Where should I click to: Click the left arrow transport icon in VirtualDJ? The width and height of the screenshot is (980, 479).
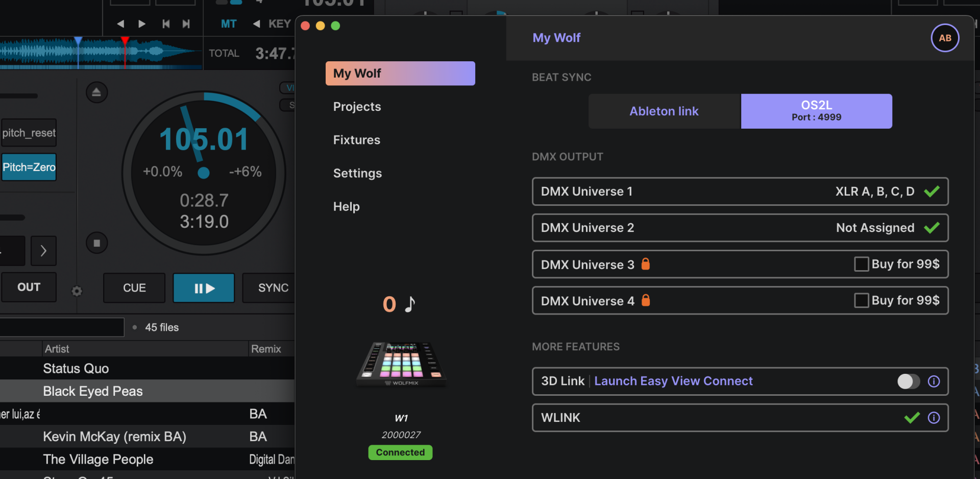tap(120, 23)
